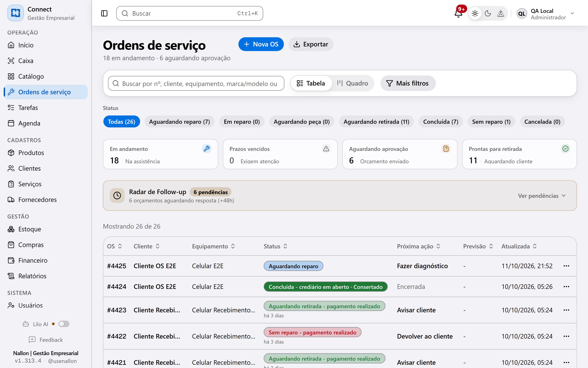Sort table by OS column
This screenshot has width=588, height=368.
click(x=114, y=246)
